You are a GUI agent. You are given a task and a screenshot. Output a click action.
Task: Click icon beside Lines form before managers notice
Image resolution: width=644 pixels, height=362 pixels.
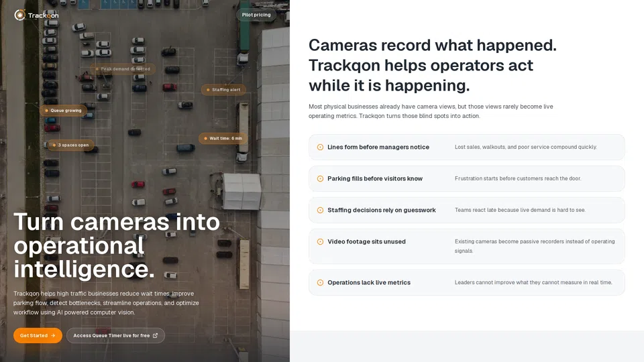[x=321, y=147]
